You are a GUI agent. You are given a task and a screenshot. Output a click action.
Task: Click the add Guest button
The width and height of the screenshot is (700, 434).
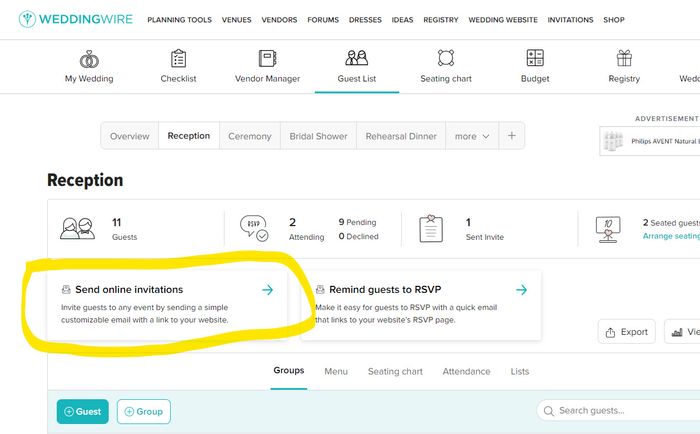pyautogui.click(x=82, y=411)
